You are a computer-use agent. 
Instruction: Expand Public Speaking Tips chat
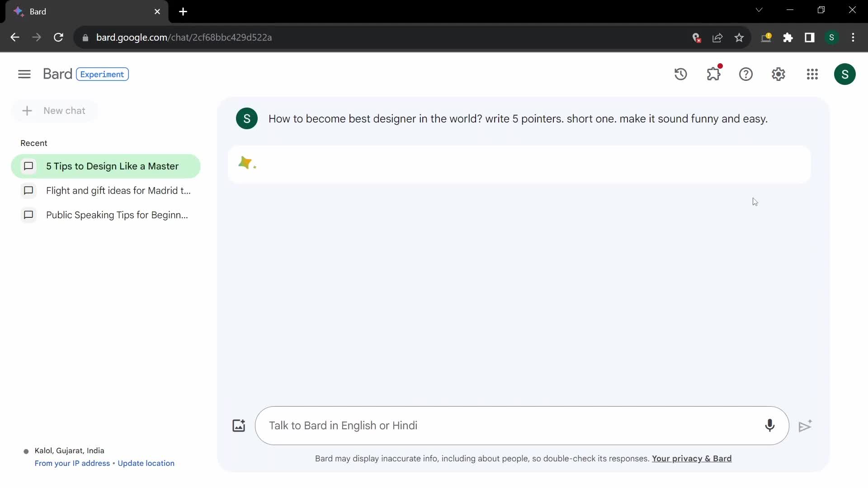click(116, 215)
